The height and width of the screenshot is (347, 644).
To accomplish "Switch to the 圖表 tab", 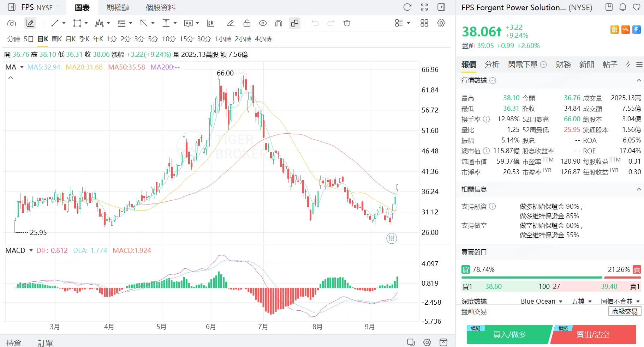I will (82, 8).
